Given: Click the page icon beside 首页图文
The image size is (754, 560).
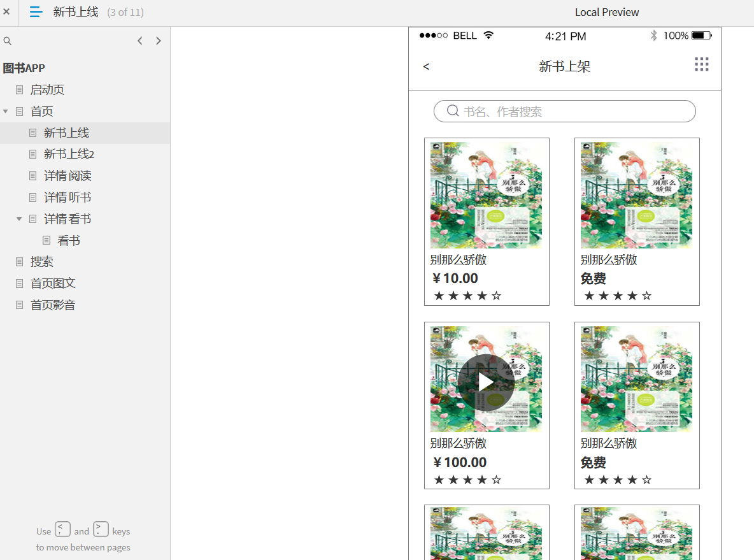Looking at the screenshot, I should (x=19, y=284).
